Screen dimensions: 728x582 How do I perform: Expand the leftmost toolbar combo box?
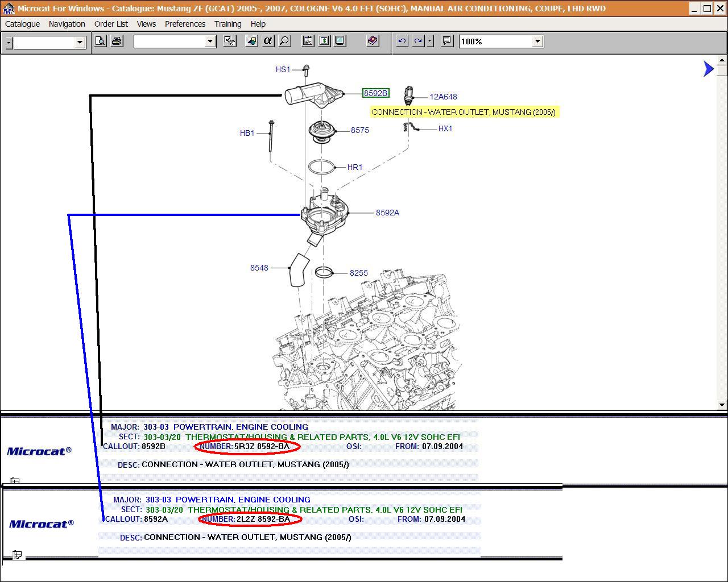tap(80, 42)
